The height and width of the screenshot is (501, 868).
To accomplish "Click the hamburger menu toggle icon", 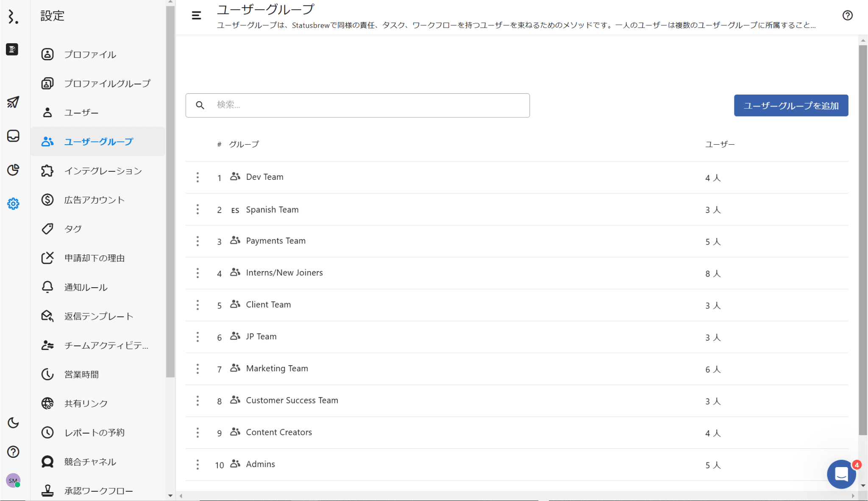I will 196,16.
